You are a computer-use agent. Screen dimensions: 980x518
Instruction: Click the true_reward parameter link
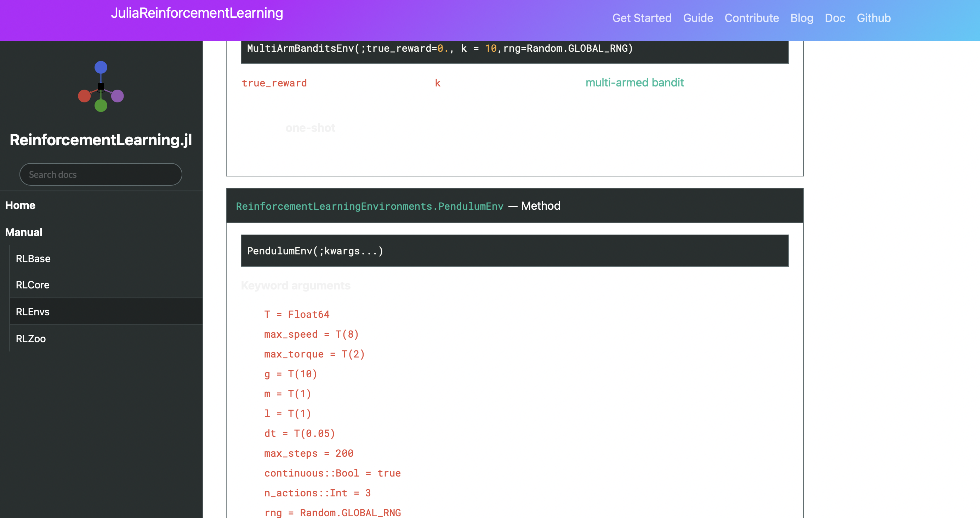coord(274,83)
